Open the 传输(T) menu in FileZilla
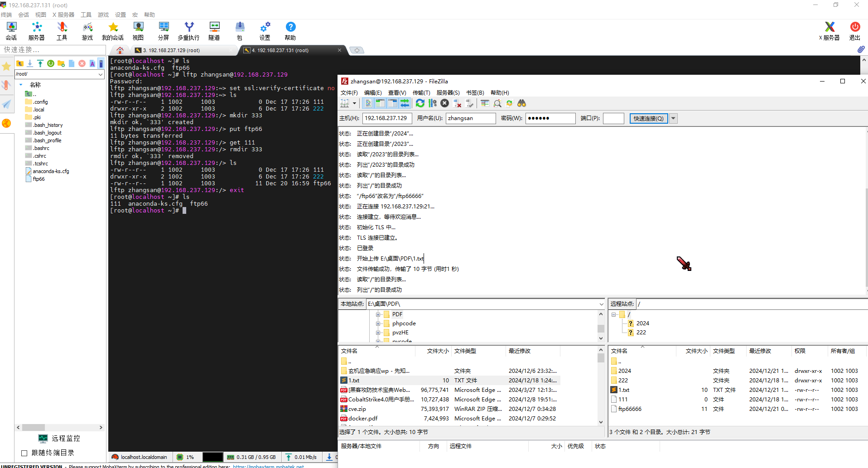Viewport: 868px width, 468px height. [421, 92]
